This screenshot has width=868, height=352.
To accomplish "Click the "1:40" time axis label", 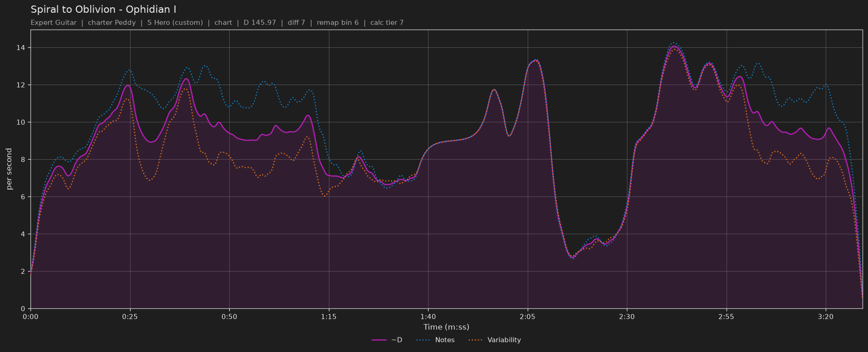I will tap(428, 317).
